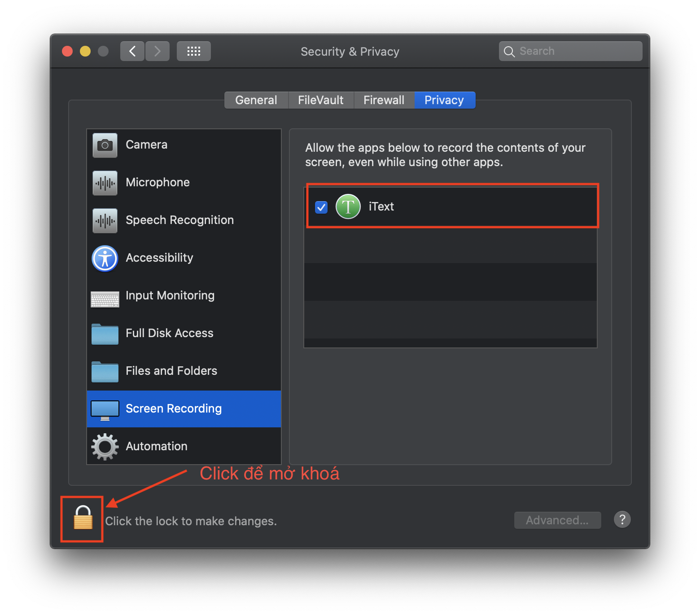Click the Automation gear icon
This screenshot has height=615, width=700.
click(105, 446)
